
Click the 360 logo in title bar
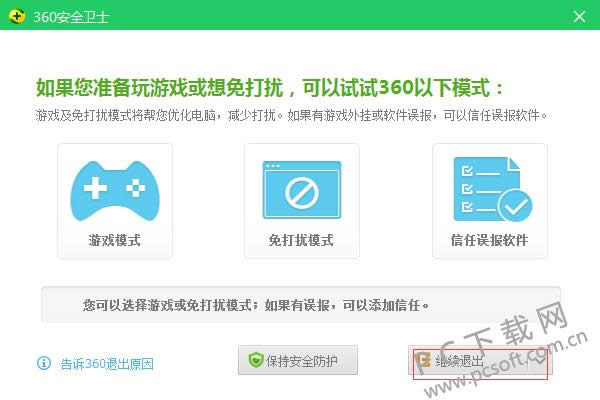coord(17,16)
